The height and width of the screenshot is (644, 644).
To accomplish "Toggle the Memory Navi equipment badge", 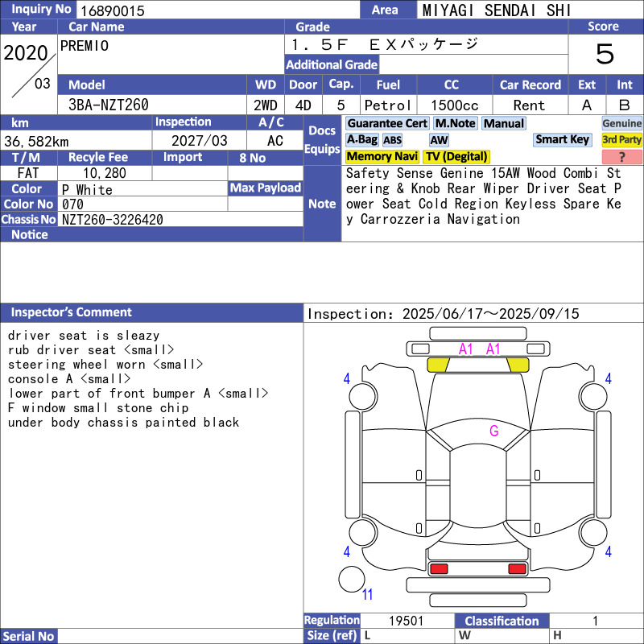I will pos(382,157).
